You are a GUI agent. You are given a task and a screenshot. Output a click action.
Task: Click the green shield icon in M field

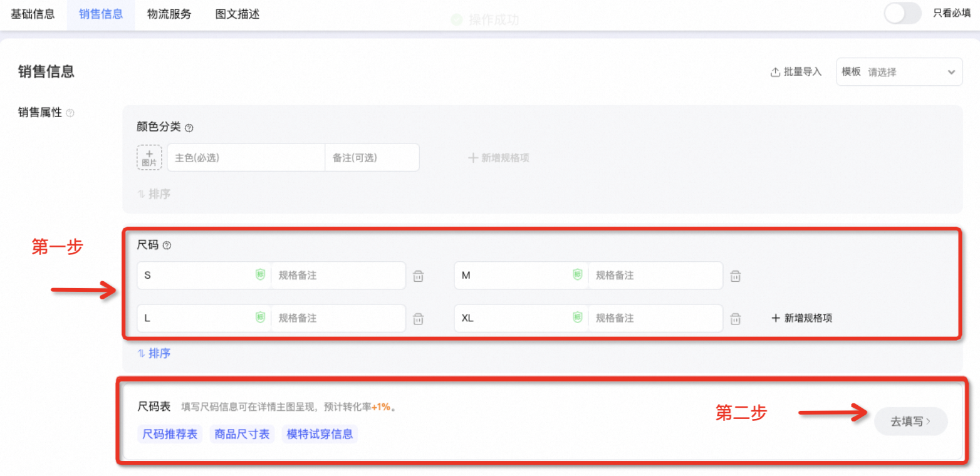point(577,274)
